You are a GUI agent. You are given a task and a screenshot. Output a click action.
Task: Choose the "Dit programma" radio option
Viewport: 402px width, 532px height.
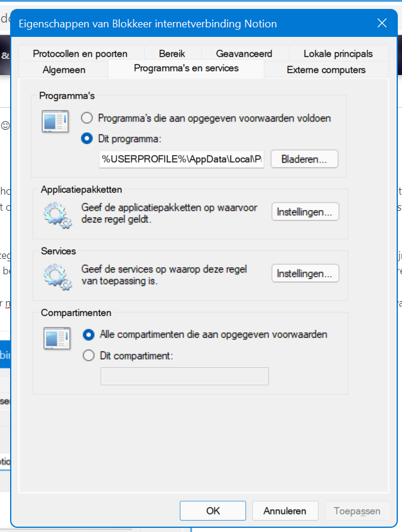coord(88,139)
